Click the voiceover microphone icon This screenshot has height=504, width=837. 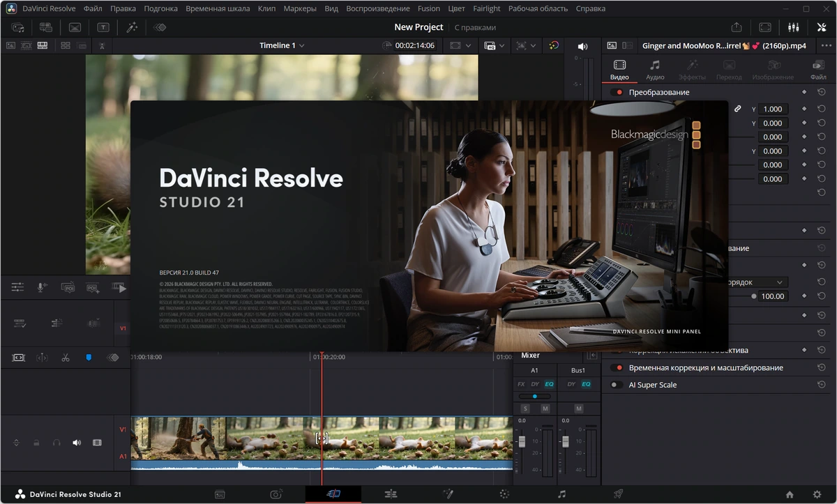tap(42, 287)
